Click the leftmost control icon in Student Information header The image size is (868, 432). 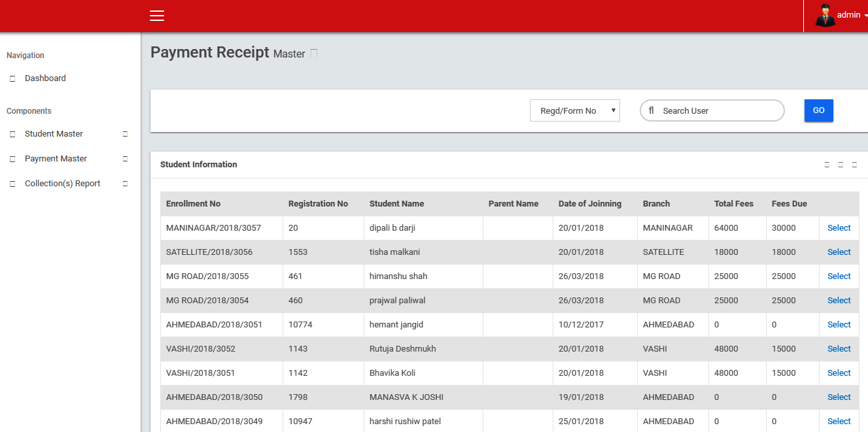pos(827,165)
